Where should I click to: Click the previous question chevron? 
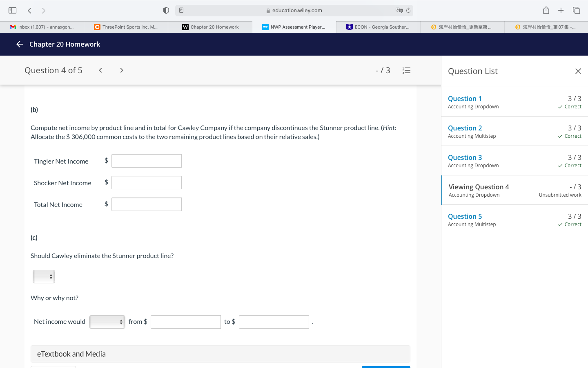100,70
